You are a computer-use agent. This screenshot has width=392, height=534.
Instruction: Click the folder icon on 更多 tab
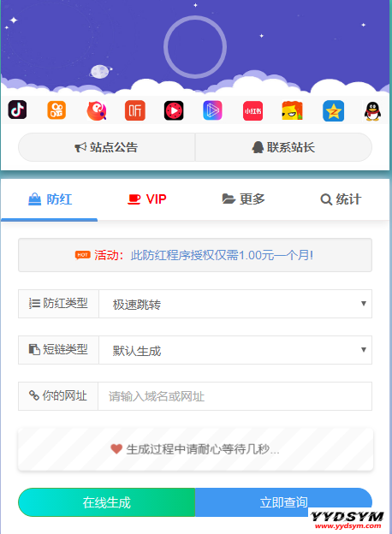pyautogui.click(x=229, y=199)
